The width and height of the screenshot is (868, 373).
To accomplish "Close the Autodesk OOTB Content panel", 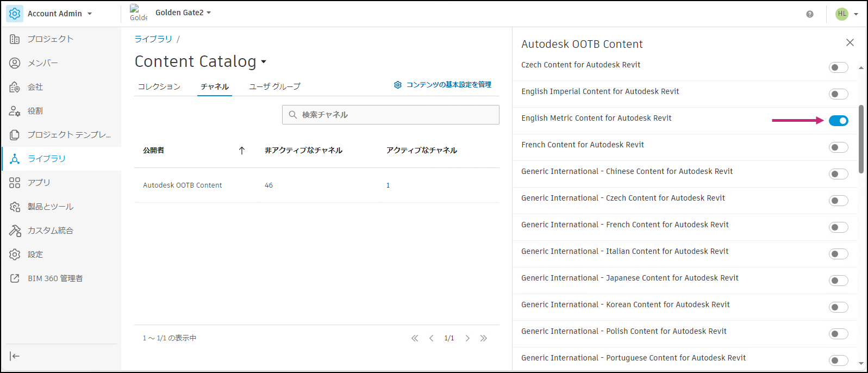I will pos(850,42).
